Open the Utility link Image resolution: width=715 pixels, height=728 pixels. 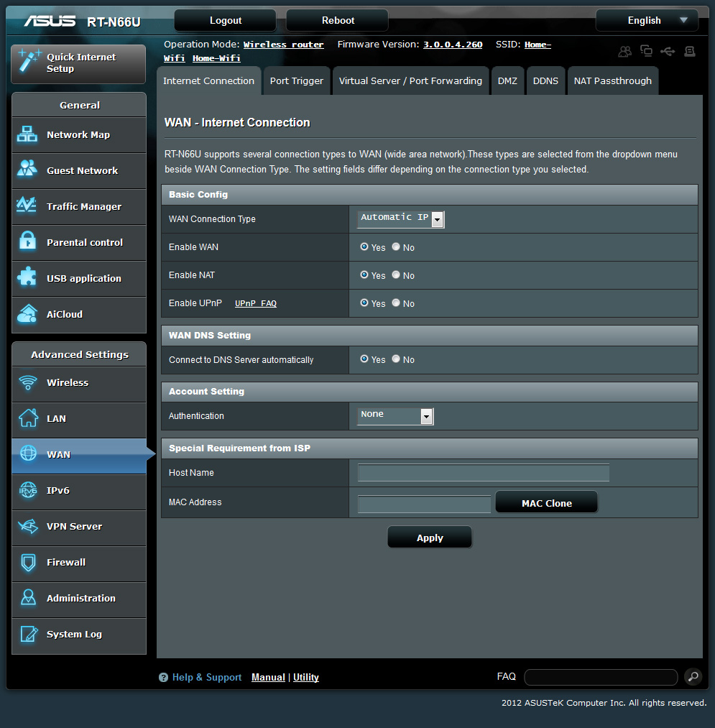(x=306, y=678)
